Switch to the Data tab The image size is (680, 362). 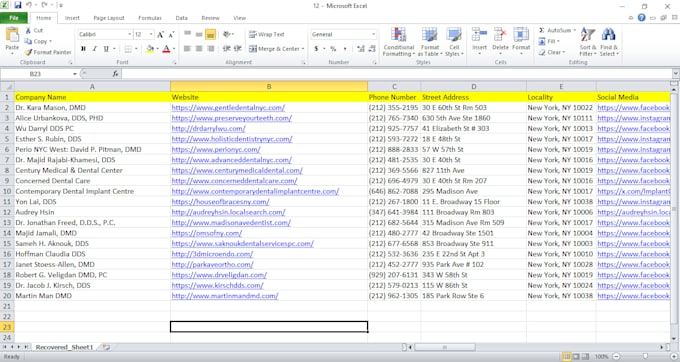click(x=181, y=18)
